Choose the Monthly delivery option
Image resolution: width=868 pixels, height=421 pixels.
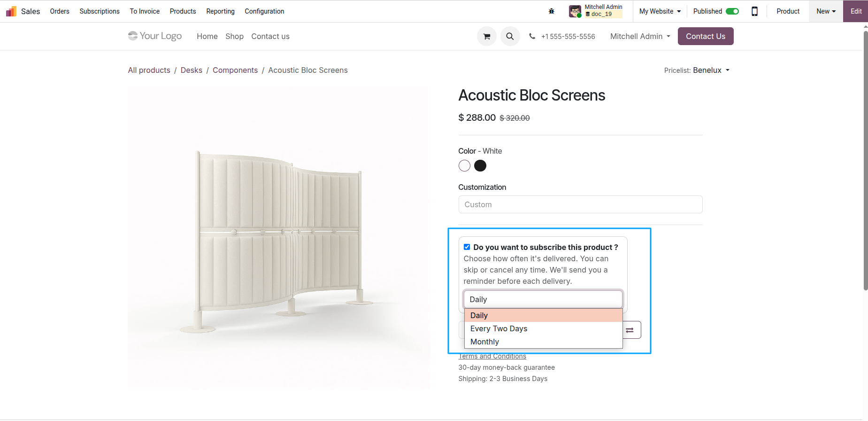coord(543,342)
